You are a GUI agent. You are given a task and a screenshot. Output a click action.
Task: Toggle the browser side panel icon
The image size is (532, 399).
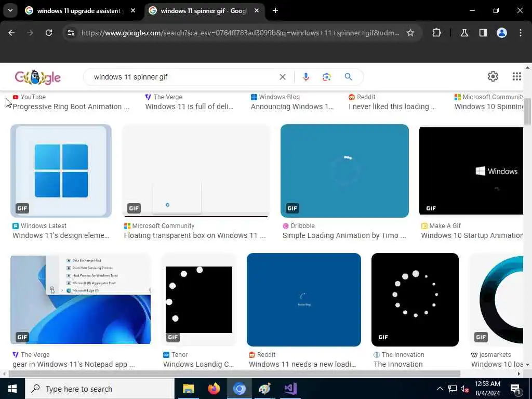[x=483, y=33]
